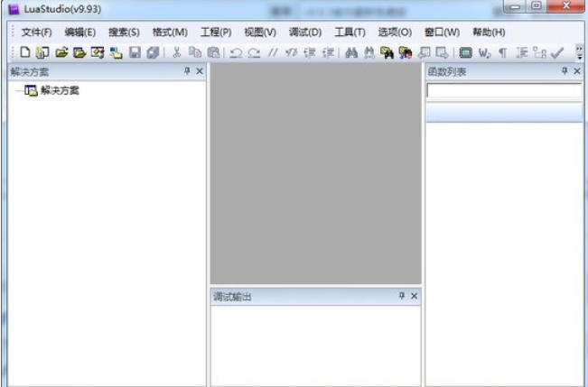Pin toggle for the 解决方案 panel

click(187, 70)
